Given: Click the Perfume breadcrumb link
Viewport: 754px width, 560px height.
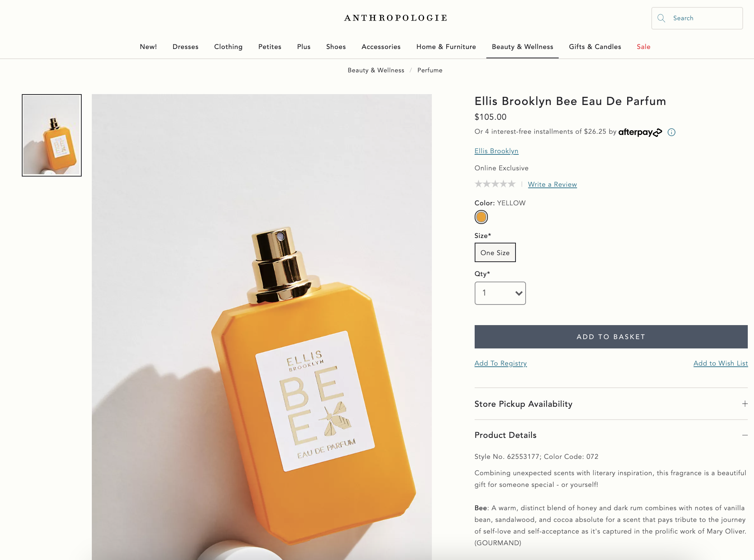Looking at the screenshot, I should tap(430, 70).
